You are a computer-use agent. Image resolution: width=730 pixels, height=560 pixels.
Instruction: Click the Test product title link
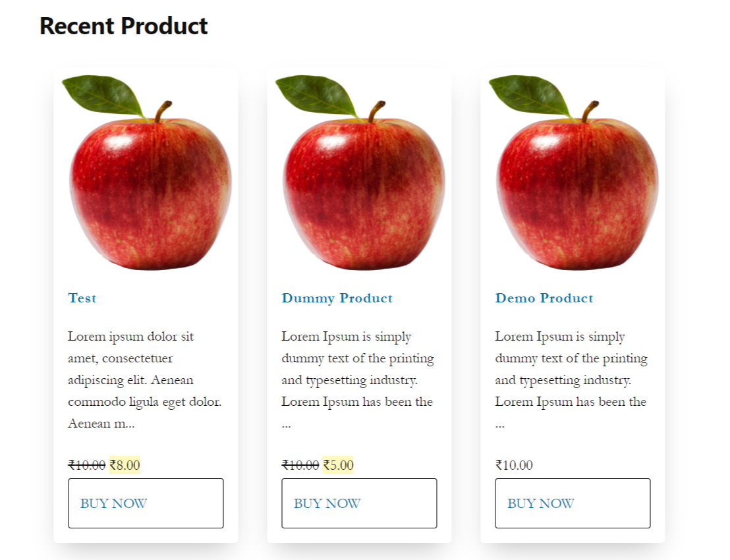coord(82,298)
